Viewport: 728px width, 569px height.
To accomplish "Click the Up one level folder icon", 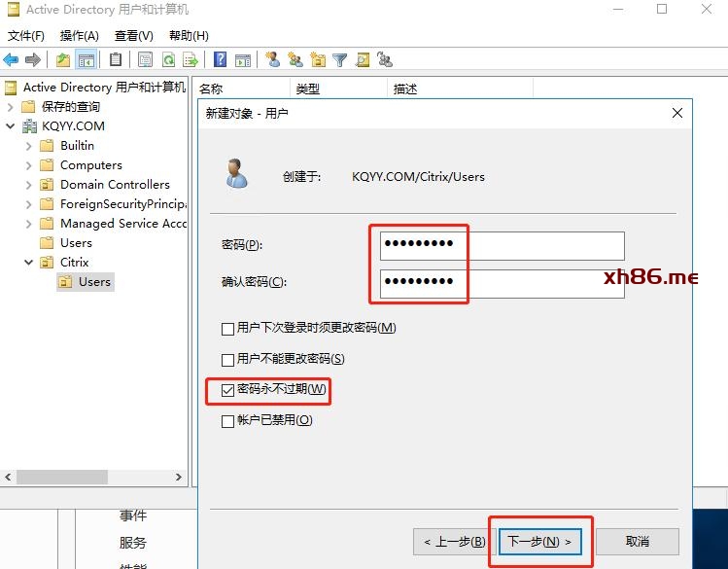I will point(63,60).
